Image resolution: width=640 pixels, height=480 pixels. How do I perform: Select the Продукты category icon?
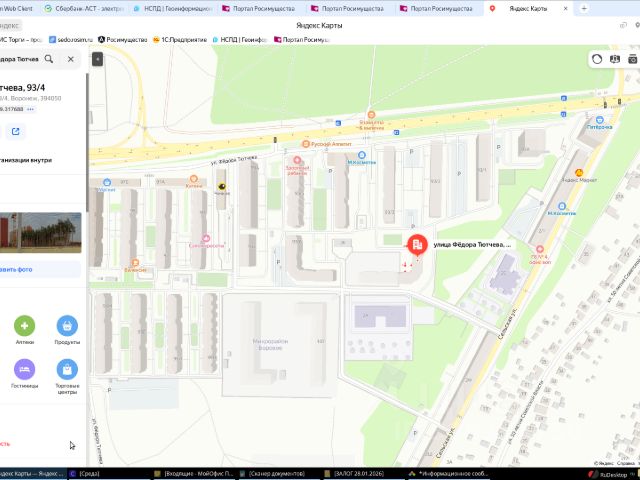tap(67, 326)
